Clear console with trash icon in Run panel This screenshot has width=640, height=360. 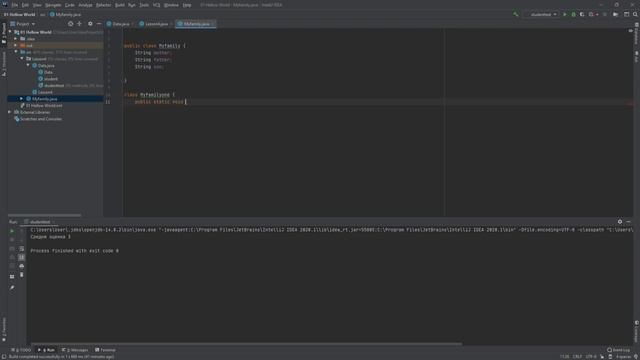click(22, 275)
